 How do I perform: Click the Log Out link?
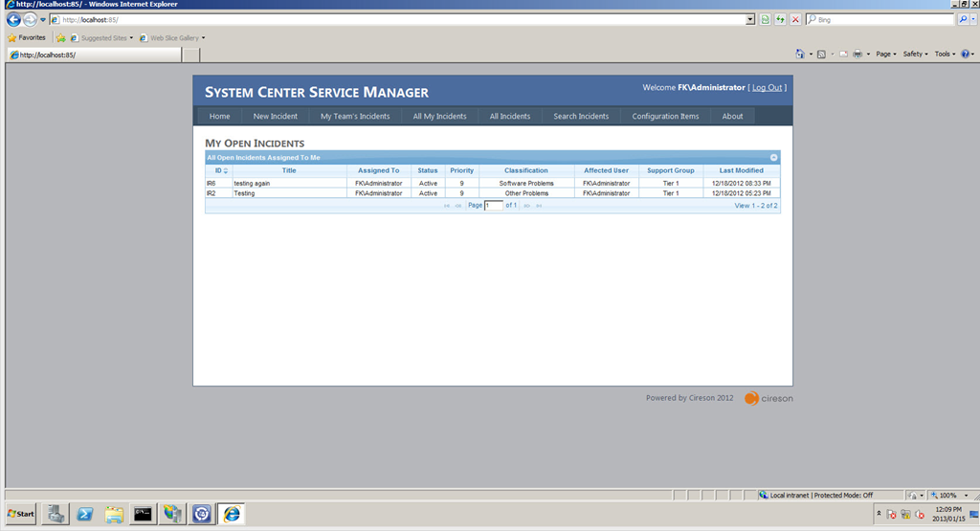pos(767,88)
